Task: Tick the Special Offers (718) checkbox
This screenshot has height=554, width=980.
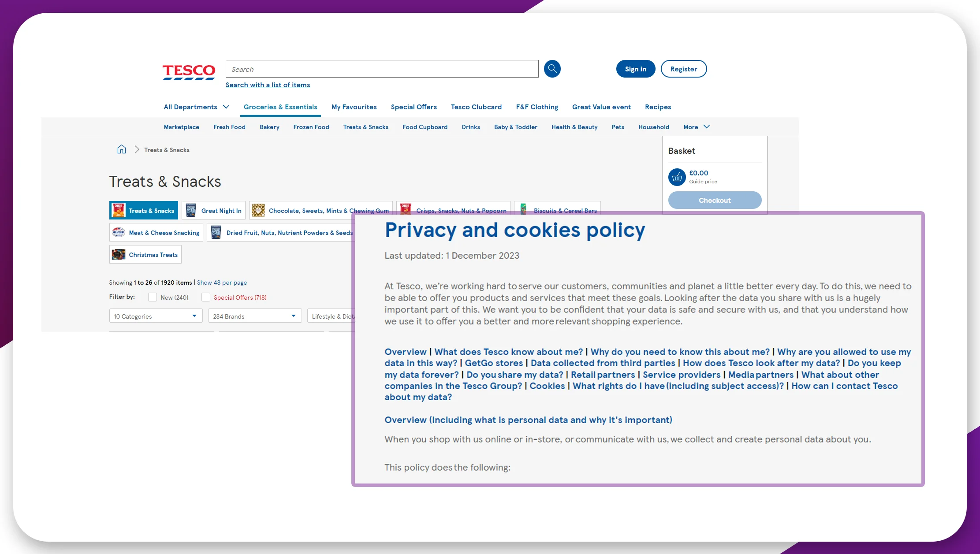Action: click(x=206, y=297)
